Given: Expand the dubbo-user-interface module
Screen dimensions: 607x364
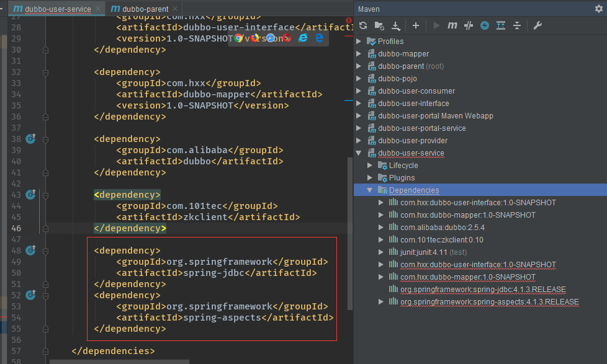Looking at the screenshot, I should (359, 103).
